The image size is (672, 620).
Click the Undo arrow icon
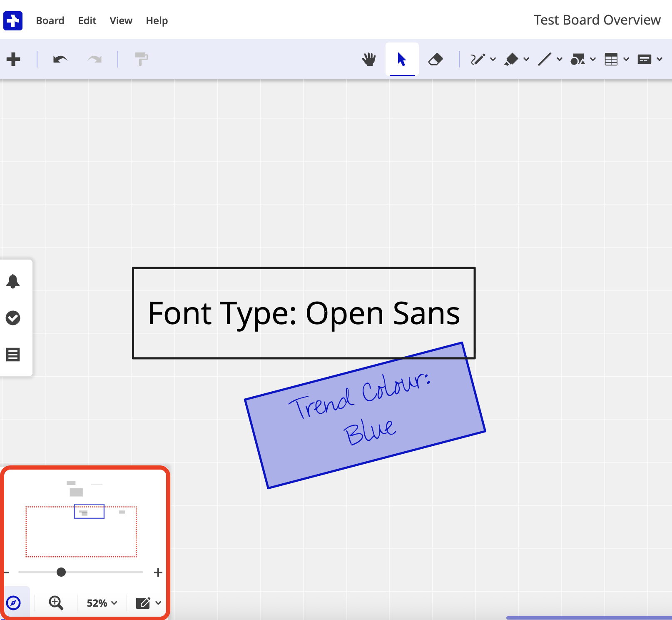pos(60,60)
